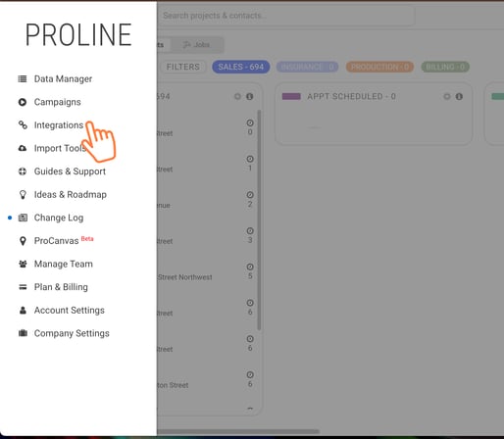Click info icon in APPT SCHEDULED column header
Screen dimensions: 504x439
pyautogui.click(x=459, y=96)
